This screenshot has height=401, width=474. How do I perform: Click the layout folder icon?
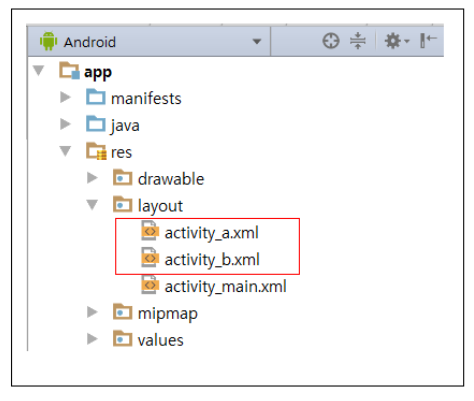pos(123,204)
